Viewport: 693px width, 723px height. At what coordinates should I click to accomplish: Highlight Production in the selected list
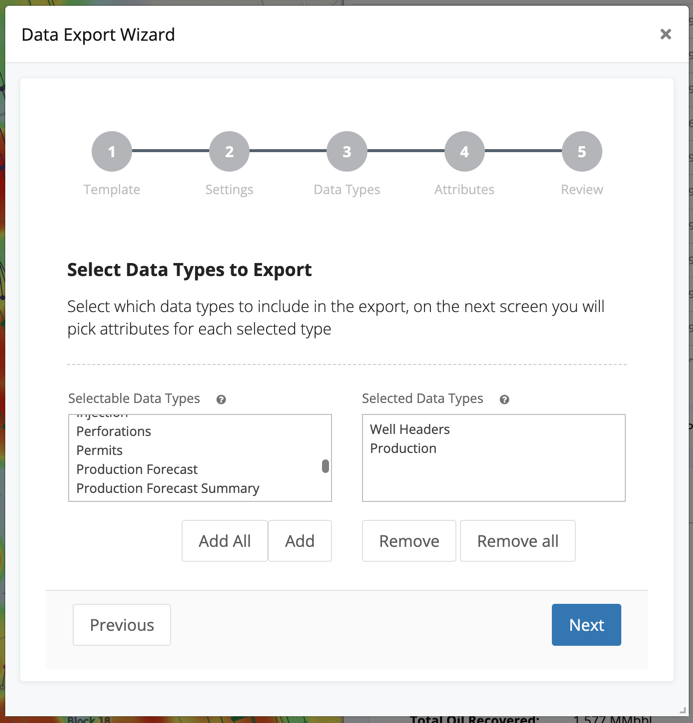pos(403,448)
